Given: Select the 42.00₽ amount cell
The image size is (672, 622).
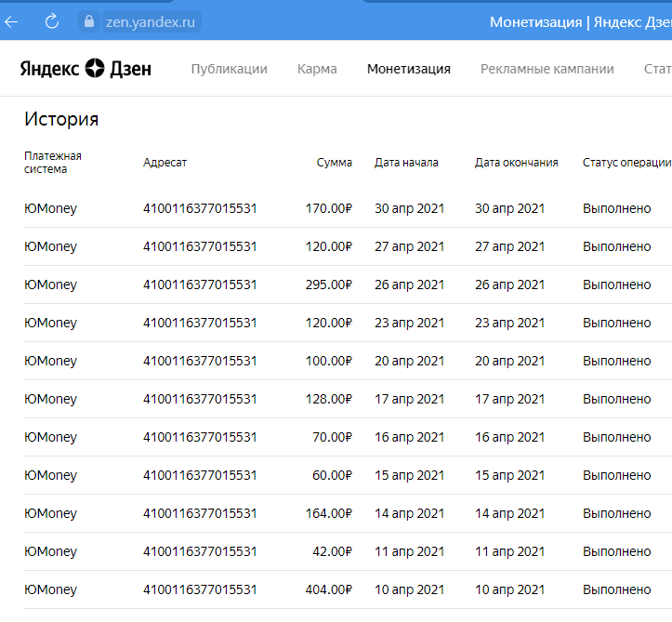Looking at the screenshot, I should click(x=332, y=552).
